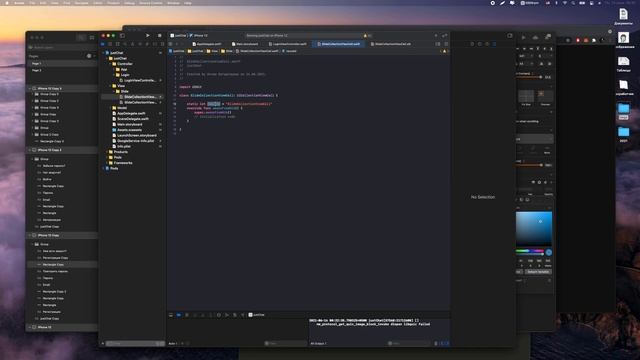This screenshot has width=640, height=360.
Task: Run the justChat project in Xcode
Action: [x=148, y=36]
